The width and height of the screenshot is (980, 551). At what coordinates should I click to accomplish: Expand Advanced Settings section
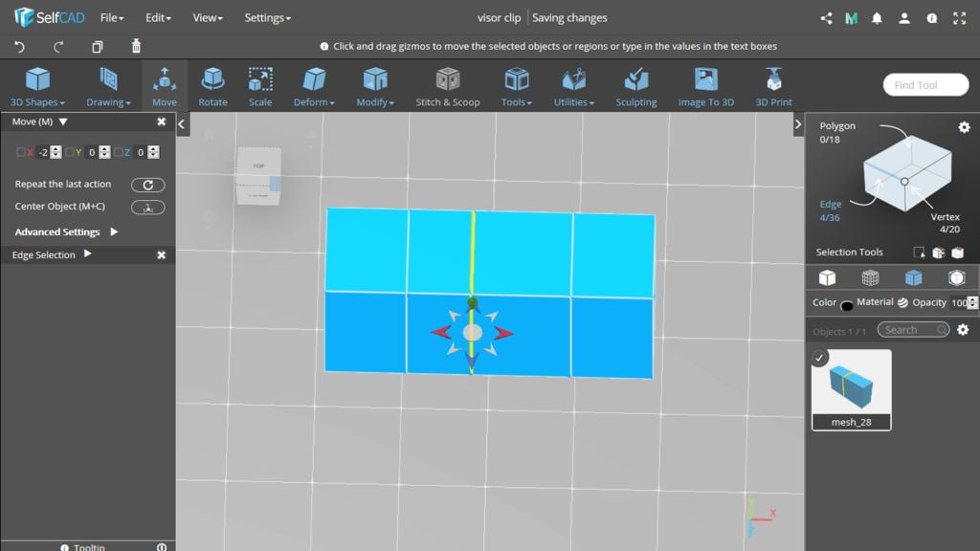(x=114, y=231)
